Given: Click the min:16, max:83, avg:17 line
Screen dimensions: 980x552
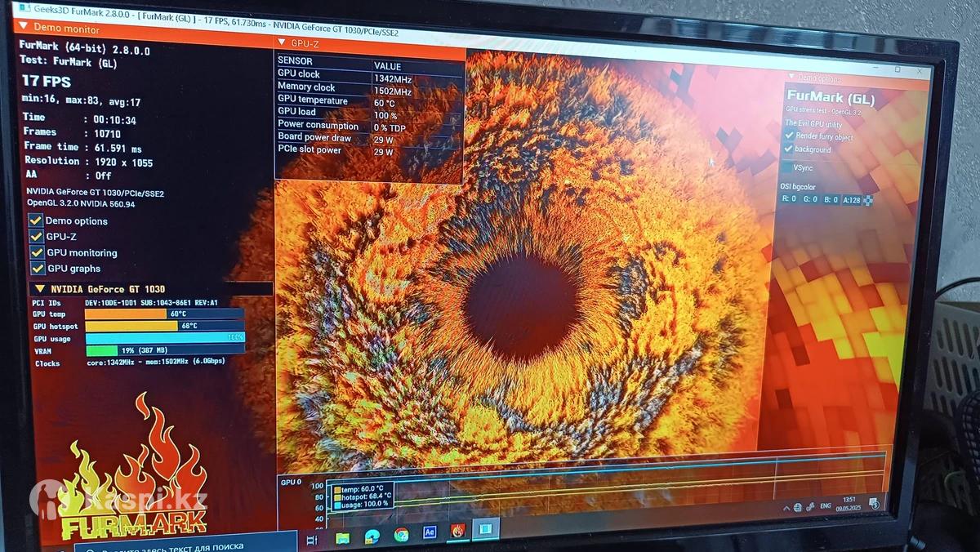Looking at the screenshot, I should [x=82, y=102].
